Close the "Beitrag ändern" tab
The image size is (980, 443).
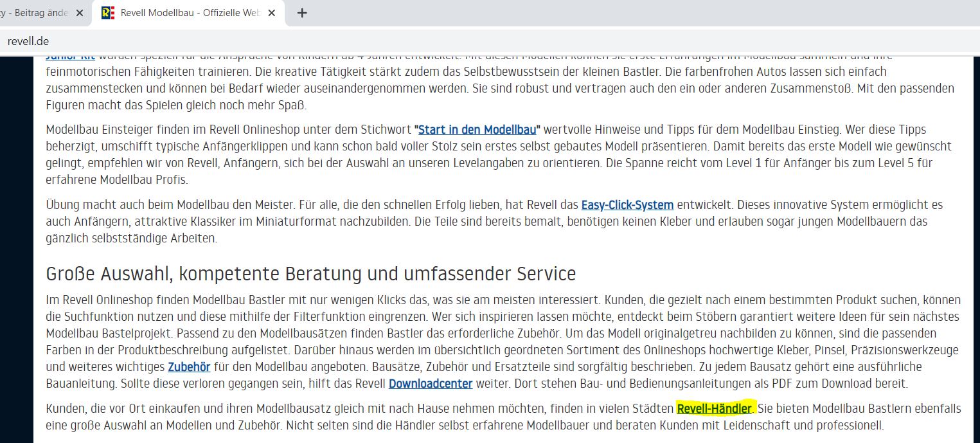pyautogui.click(x=79, y=12)
